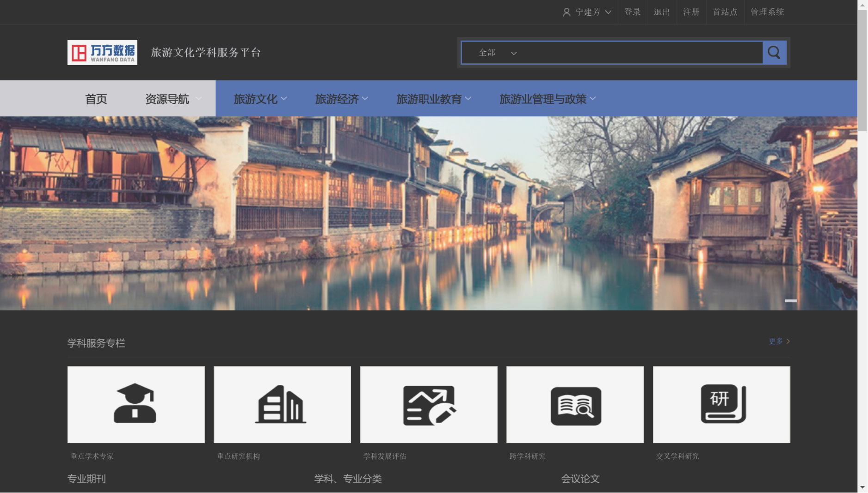
Task: Click the scrollbar up arrow
Action: tap(862, 5)
